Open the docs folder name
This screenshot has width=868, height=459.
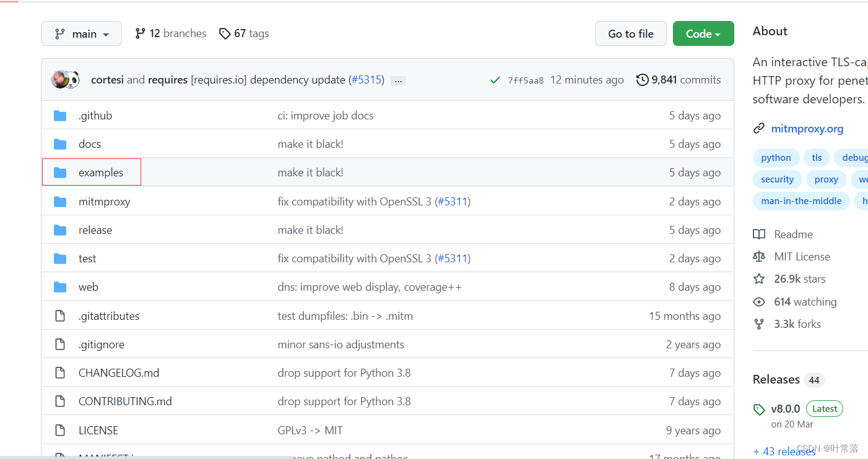tap(90, 144)
